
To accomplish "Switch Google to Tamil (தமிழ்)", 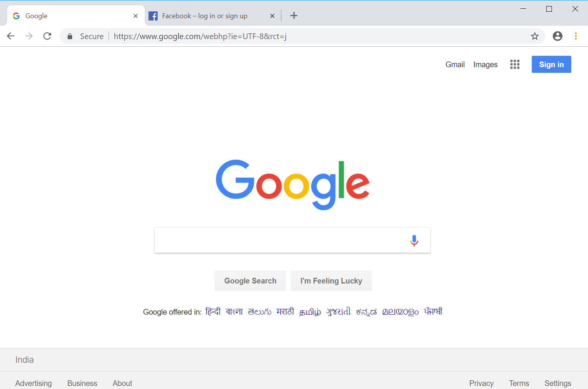I will coord(310,312).
